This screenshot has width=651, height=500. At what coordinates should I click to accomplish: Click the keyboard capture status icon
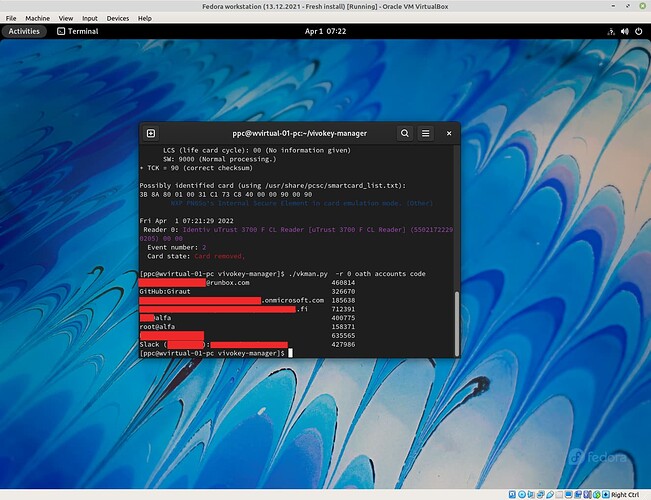pyautogui.click(x=606, y=495)
